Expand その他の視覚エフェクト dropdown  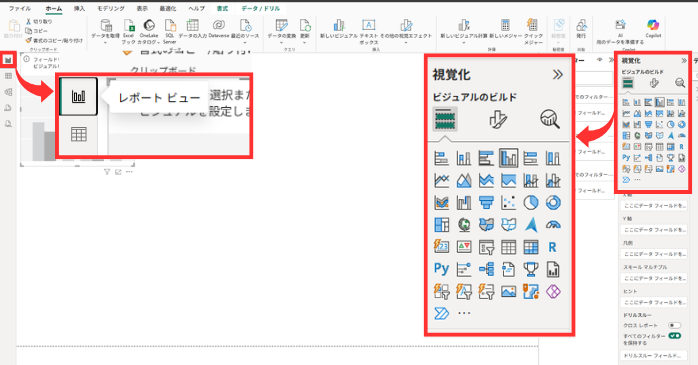(406, 43)
